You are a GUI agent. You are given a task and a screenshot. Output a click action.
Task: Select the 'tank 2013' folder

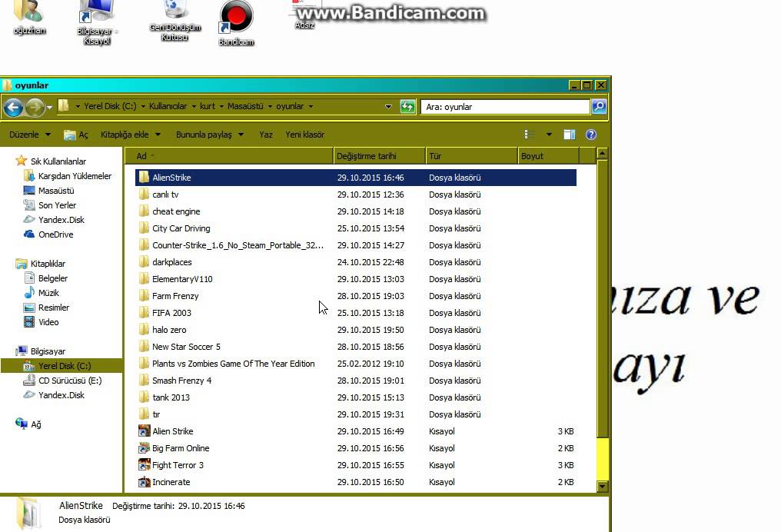coord(356,397)
